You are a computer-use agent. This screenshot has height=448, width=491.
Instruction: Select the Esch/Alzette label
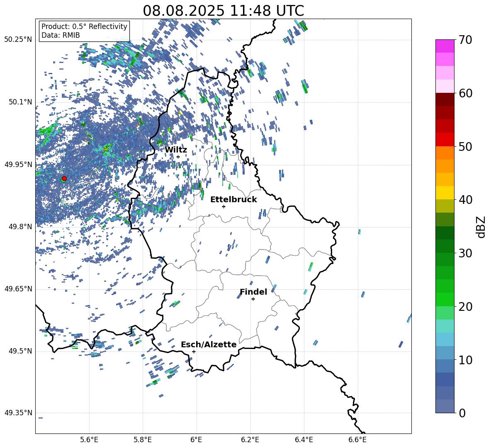[x=209, y=344]
